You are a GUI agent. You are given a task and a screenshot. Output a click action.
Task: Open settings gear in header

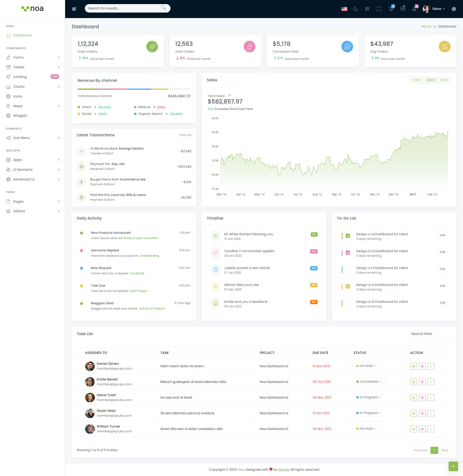coord(454,9)
